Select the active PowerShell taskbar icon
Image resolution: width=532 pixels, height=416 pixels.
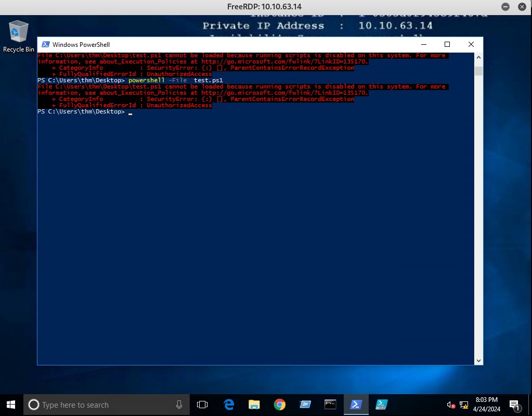[x=356, y=405]
